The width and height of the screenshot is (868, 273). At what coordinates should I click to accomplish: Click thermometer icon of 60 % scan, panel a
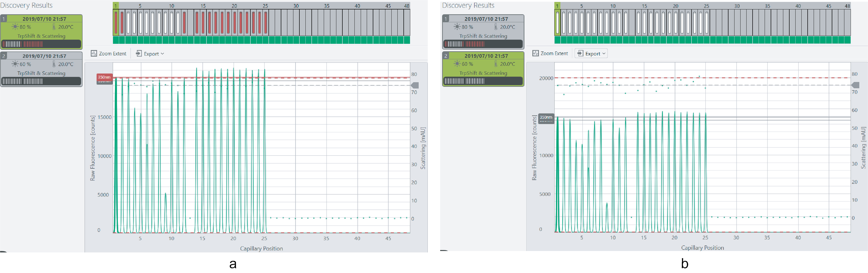click(x=54, y=64)
